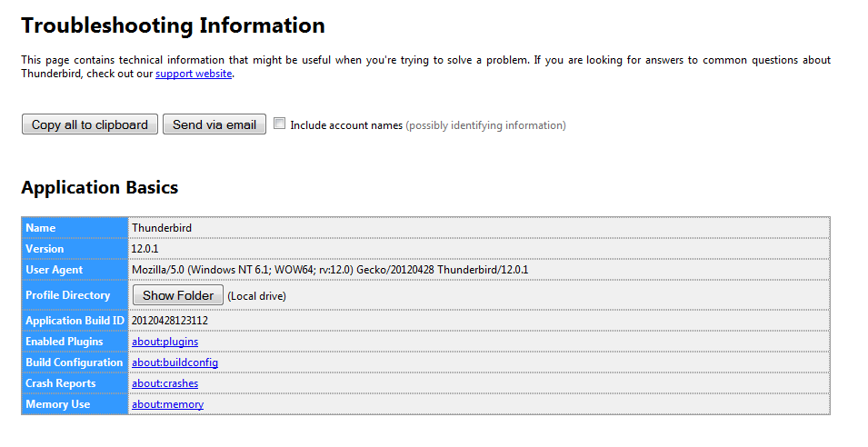
Task: Click the version value 12.0.1
Action: [145, 249]
